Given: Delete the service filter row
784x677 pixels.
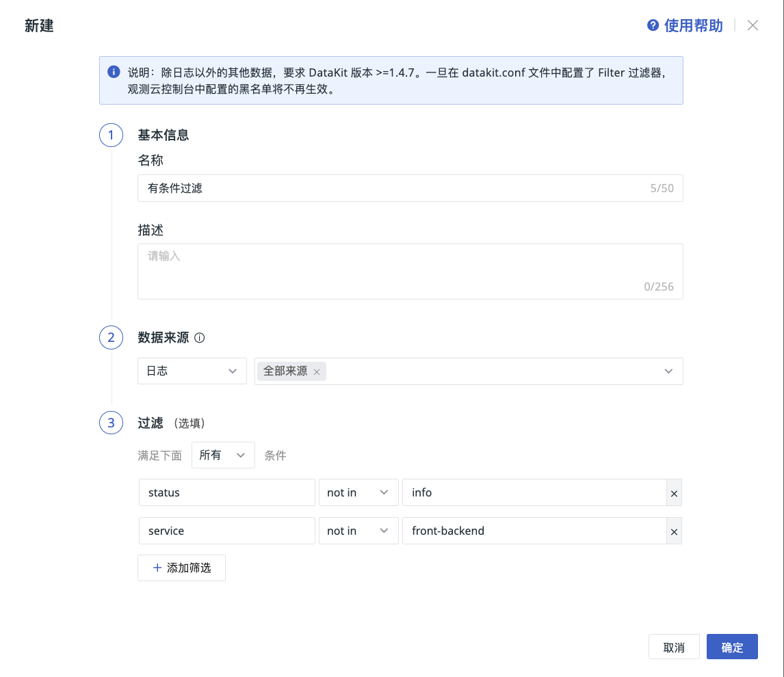Looking at the screenshot, I should 674,531.
